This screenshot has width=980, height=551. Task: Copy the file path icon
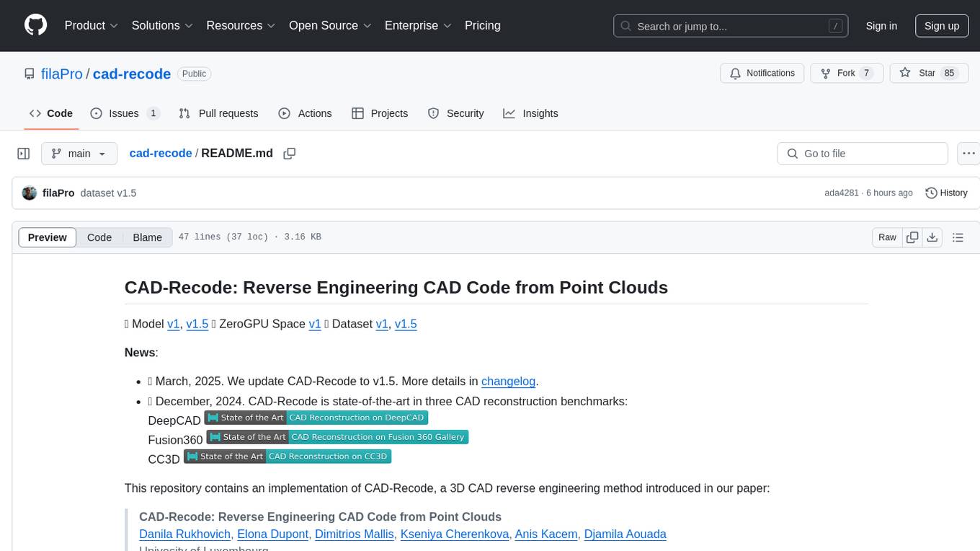(290, 154)
